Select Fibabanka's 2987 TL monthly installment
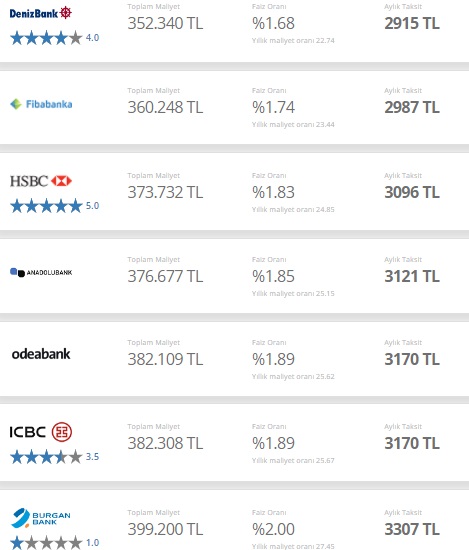This screenshot has width=469, height=550. tap(412, 107)
